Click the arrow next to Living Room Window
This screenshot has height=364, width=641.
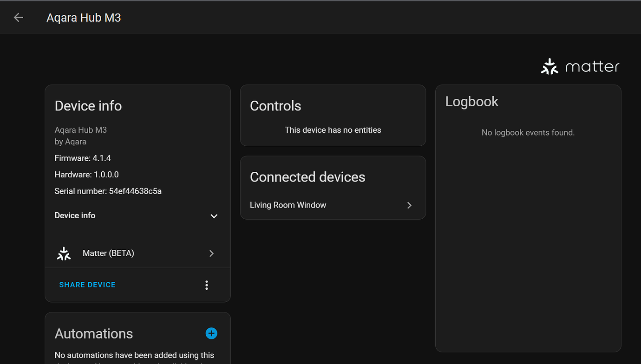(409, 205)
